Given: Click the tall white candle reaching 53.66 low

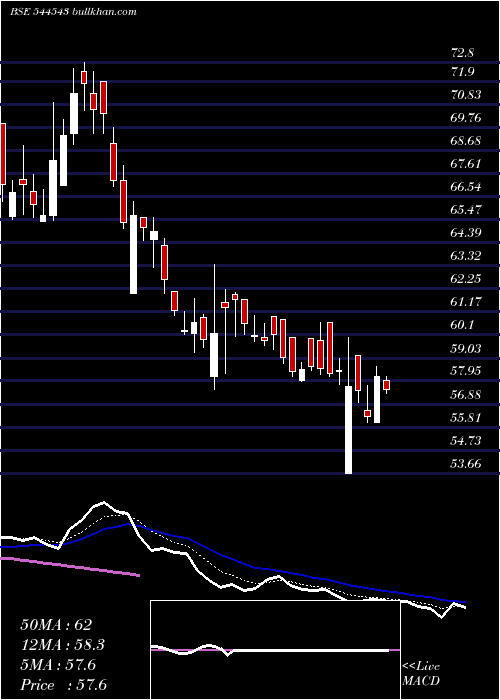Looking at the screenshot, I should (x=348, y=429).
